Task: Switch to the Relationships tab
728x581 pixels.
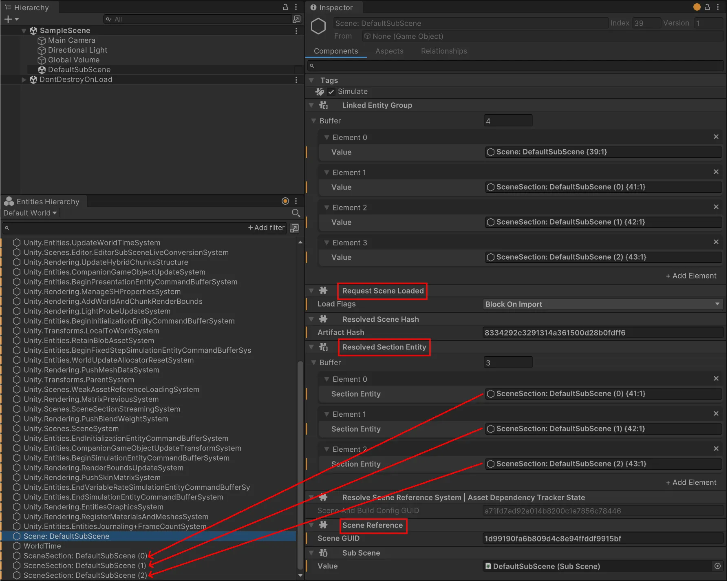Action: tap(444, 51)
